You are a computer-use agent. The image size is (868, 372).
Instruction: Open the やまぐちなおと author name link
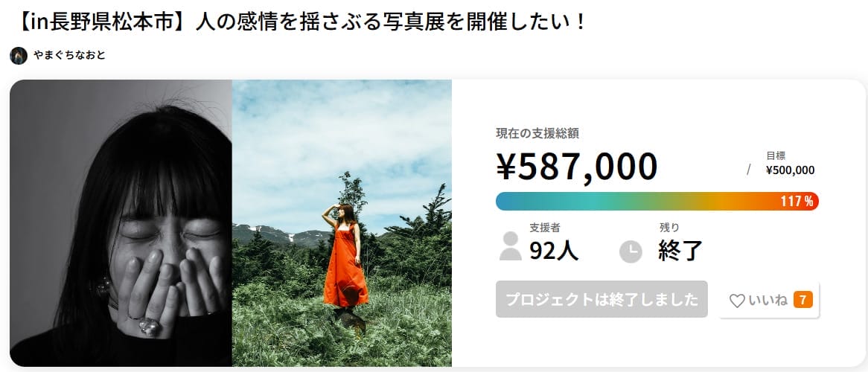69,55
